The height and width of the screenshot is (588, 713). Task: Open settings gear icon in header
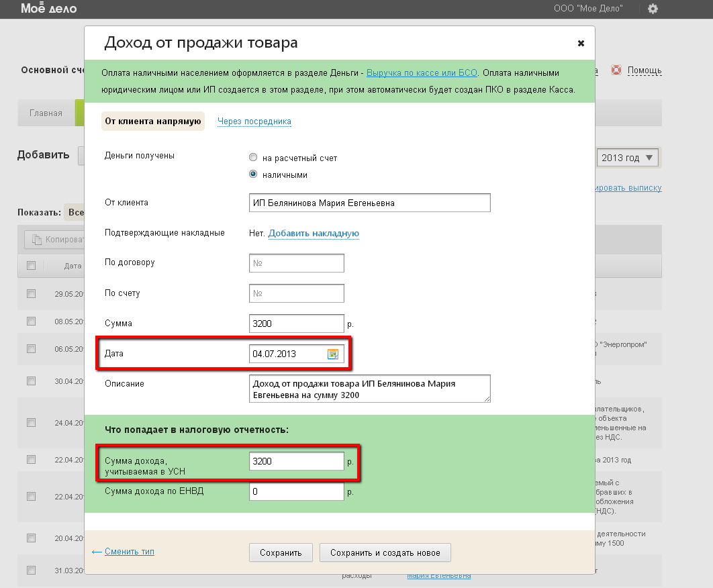653,9
